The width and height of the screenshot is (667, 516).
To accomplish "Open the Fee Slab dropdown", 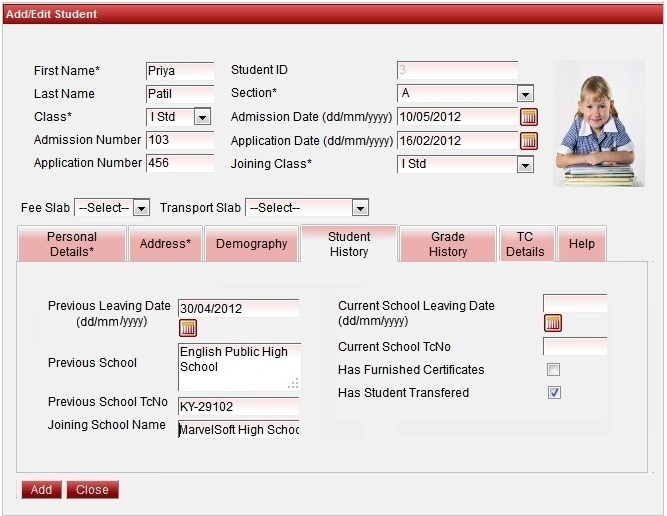I will tap(141, 208).
